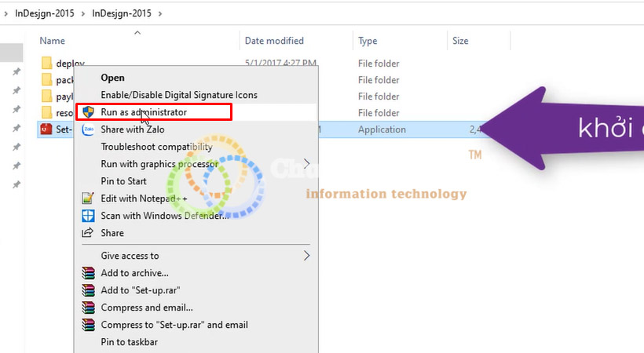Sort by the Type column header
The image size is (644, 353).
[x=368, y=41]
